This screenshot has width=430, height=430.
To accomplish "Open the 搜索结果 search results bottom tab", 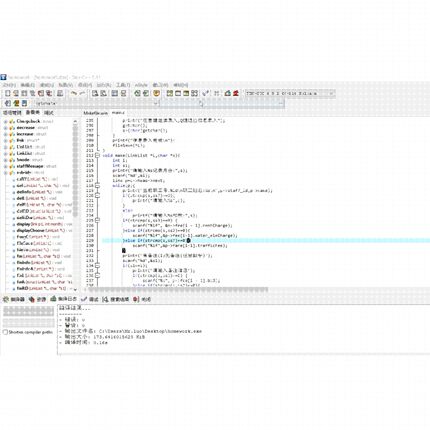I will pos(116,299).
